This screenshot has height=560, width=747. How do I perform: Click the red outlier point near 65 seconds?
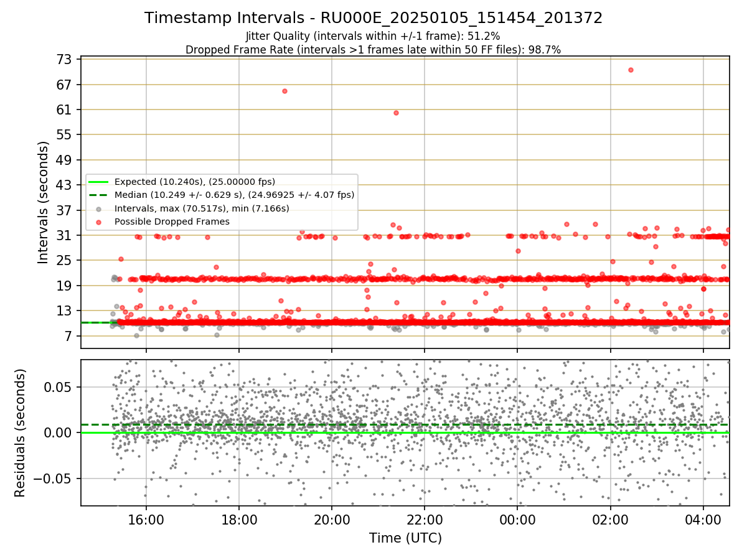coord(284,91)
